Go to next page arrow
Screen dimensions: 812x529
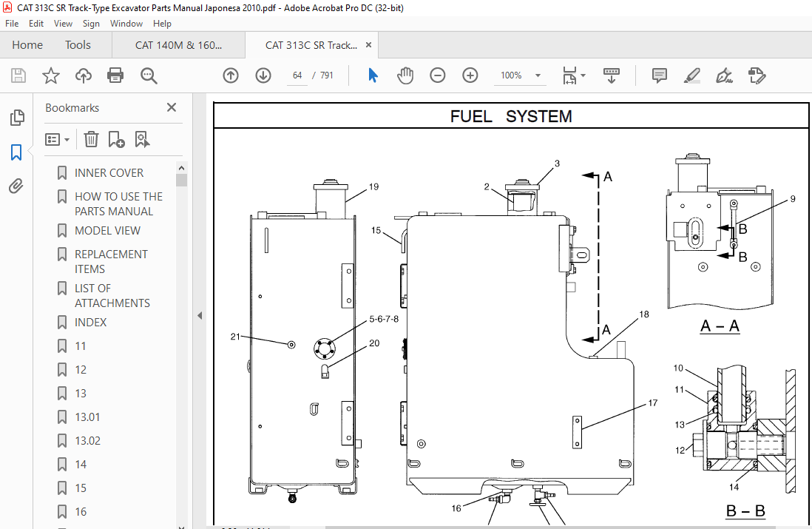coord(263,75)
